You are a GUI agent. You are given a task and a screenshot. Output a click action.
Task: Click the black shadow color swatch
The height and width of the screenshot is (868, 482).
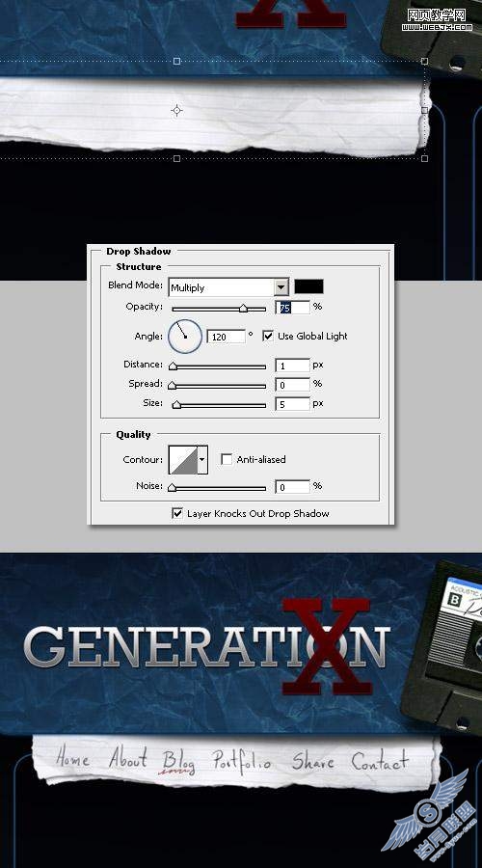pyautogui.click(x=308, y=286)
